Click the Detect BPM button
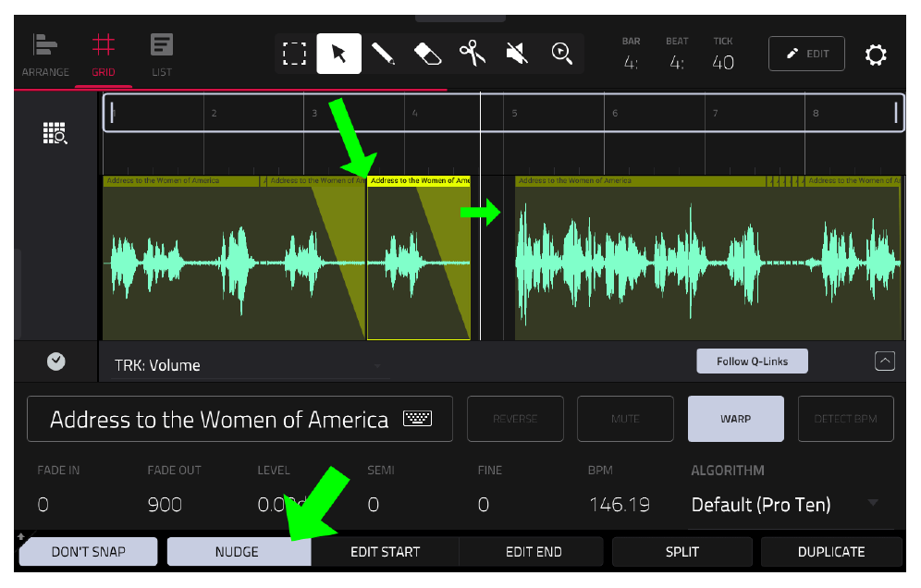This screenshot has height=588, width=921. [x=845, y=419]
